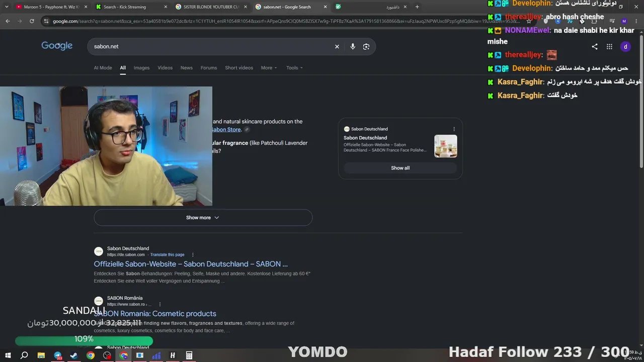Switch to the Videos results tab
The height and width of the screenshot is (362, 644).
coord(165,68)
